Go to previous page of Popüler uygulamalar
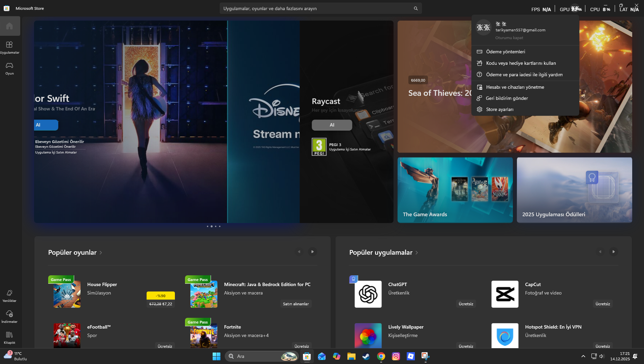This screenshot has width=644, height=364. pyautogui.click(x=600, y=252)
